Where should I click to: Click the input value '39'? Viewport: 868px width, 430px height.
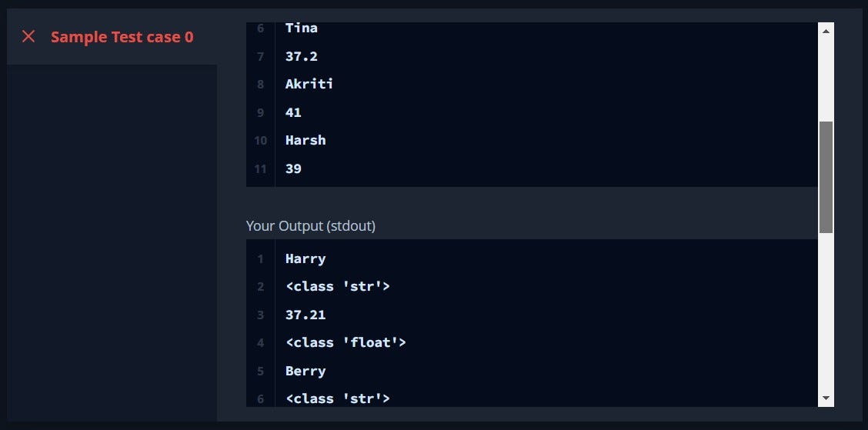point(293,168)
